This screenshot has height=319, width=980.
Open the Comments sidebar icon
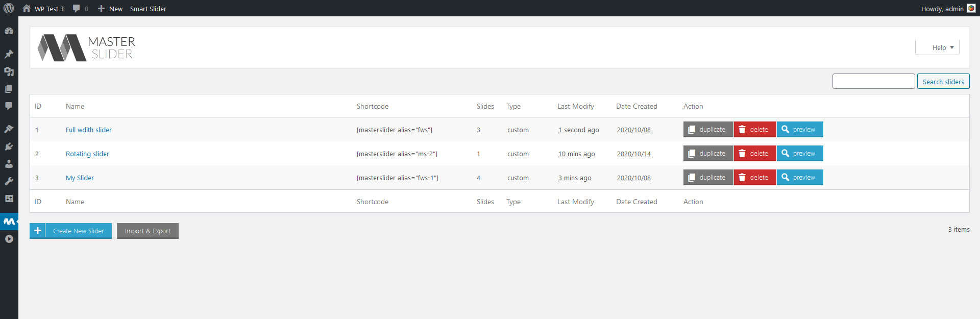point(9,106)
